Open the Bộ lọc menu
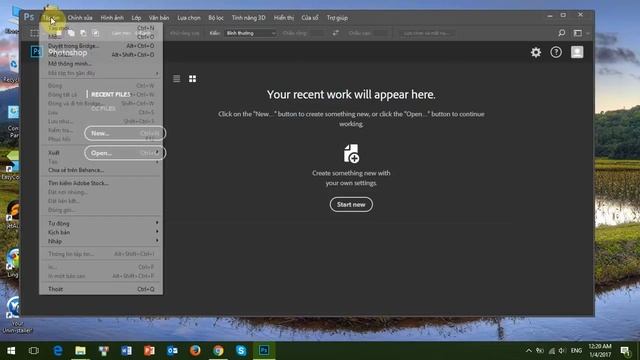This screenshot has width=640, height=360. [x=216, y=18]
